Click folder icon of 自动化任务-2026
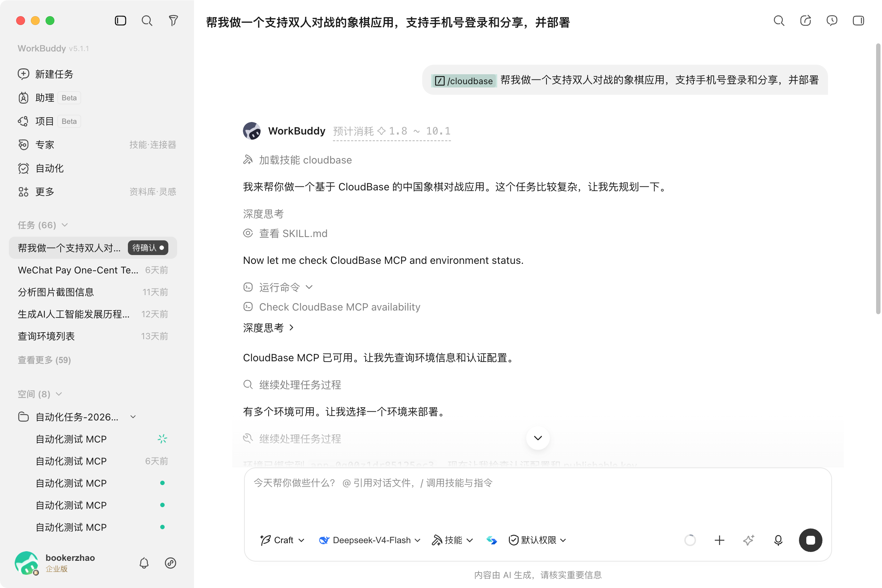The height and width of the screenshot is (588, 882). [23, 417]
